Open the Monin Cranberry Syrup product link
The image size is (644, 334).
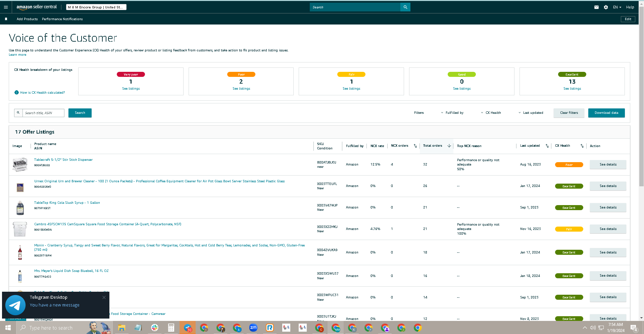(x=169, y=247)
